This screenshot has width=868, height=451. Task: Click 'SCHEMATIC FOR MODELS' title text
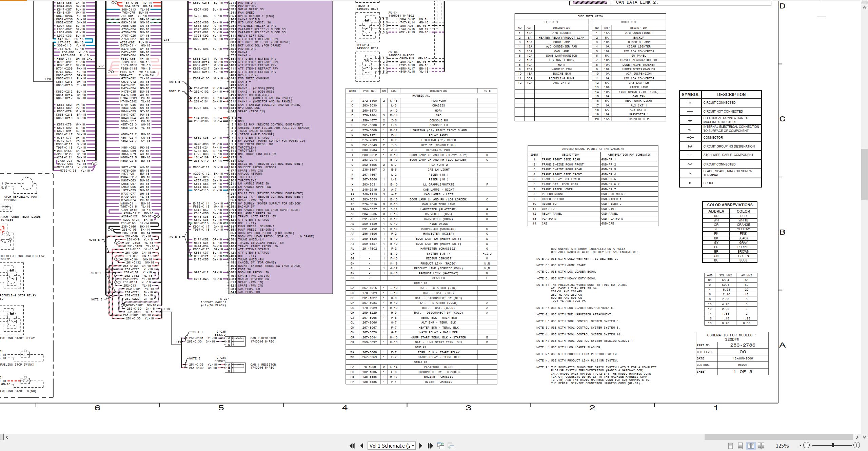732,335
